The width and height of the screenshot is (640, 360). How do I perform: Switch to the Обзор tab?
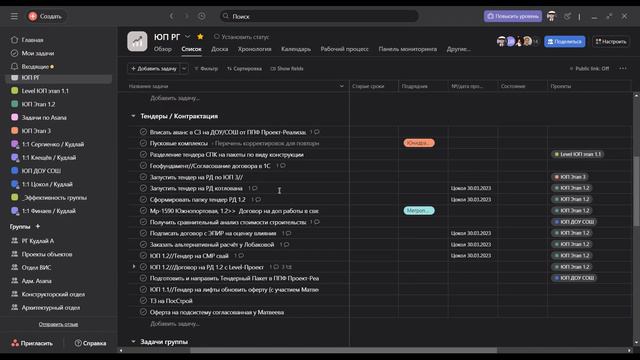[163, 49]
